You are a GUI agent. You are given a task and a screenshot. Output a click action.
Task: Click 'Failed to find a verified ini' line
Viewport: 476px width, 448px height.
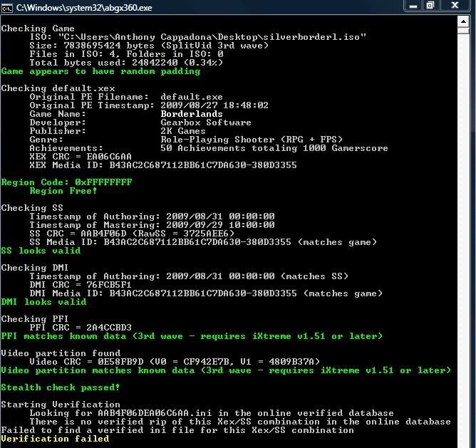[x=177, y=430]
